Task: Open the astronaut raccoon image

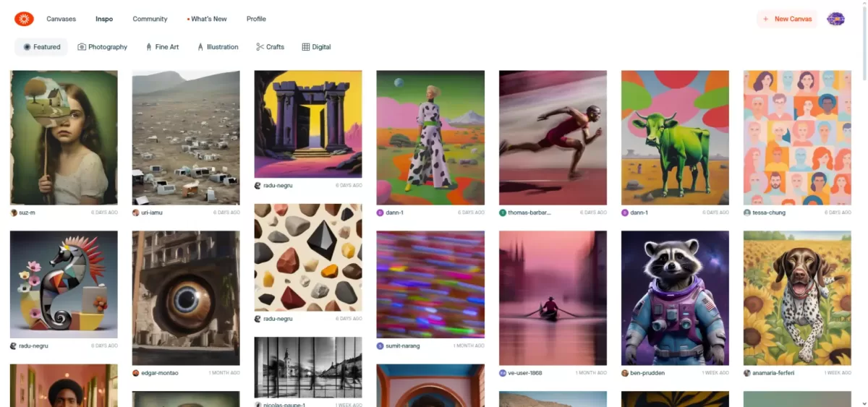Action: (675, 298)
